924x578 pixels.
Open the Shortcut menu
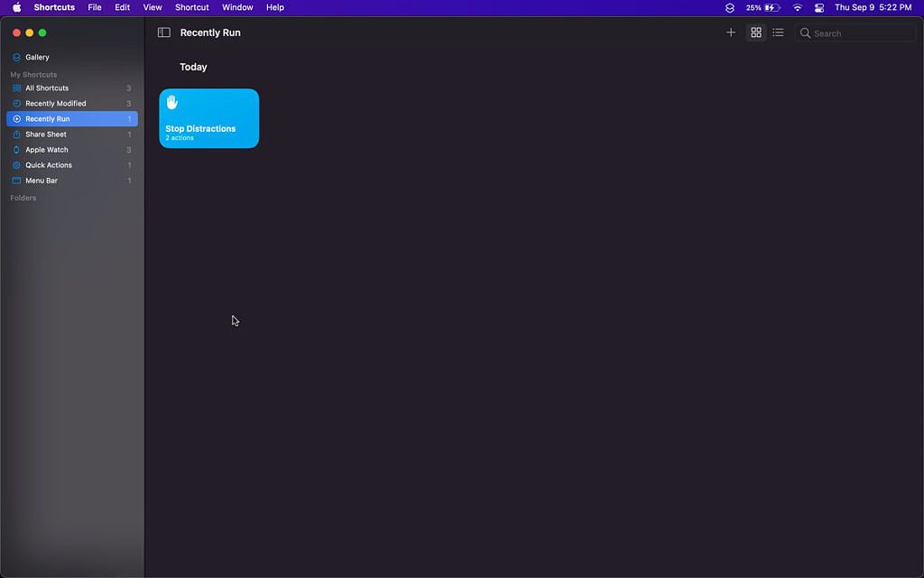[191, 7]
